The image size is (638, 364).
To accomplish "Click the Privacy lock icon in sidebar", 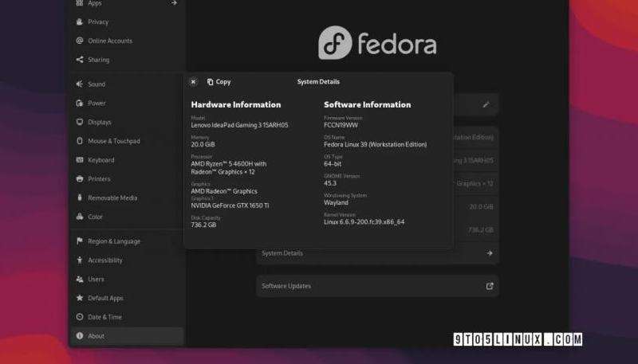I will (x=80, y=22).
